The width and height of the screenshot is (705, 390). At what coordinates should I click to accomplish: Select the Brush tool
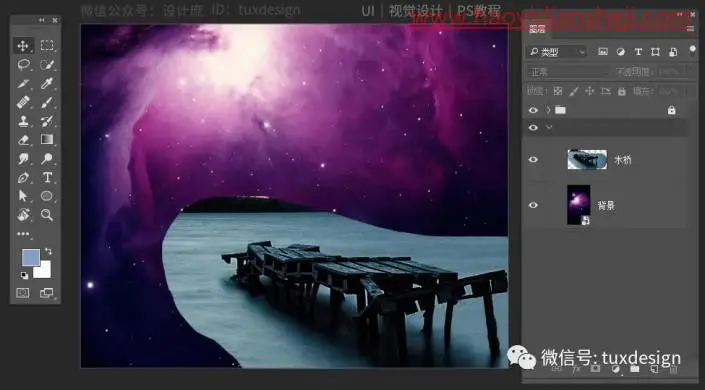click(47, 103)
